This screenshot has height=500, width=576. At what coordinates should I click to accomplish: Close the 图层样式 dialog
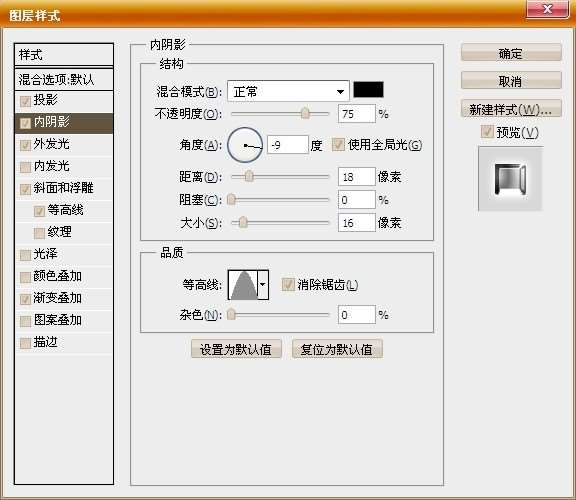pos(547,8)
